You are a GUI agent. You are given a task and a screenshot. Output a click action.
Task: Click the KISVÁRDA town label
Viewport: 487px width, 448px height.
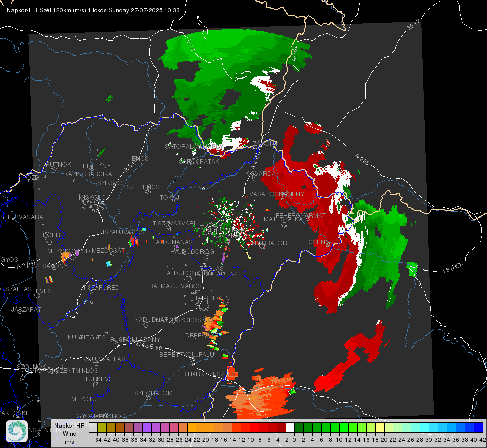point(260,173)
